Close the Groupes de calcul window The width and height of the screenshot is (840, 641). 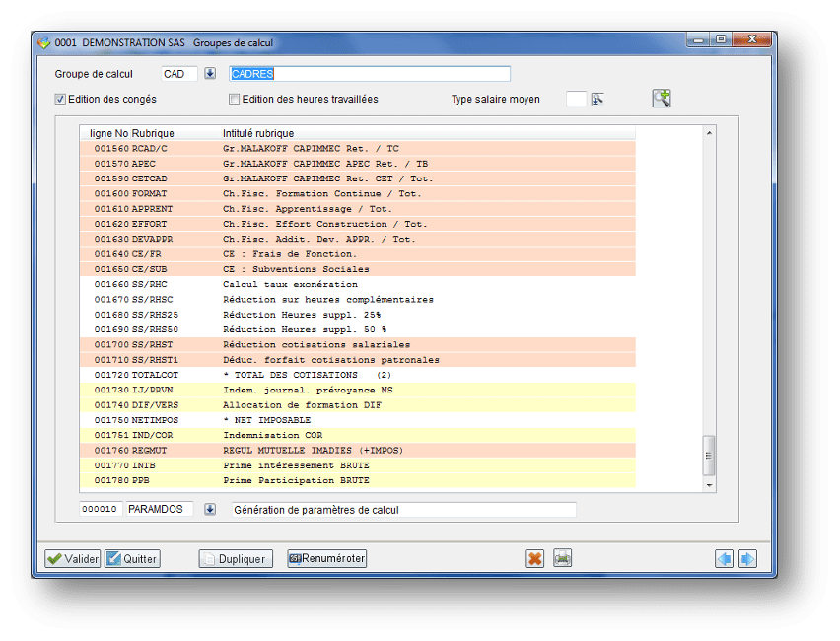(751, 39)
